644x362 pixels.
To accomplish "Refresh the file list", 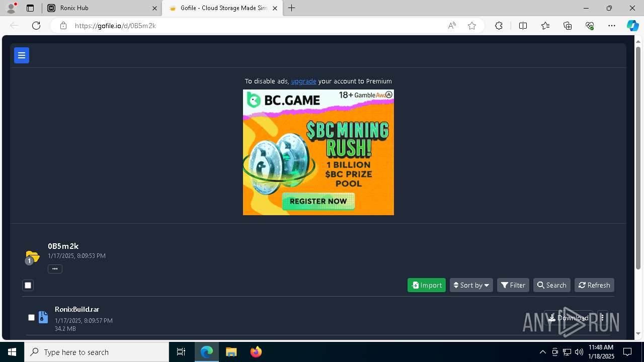I will (x=594, y=285).
